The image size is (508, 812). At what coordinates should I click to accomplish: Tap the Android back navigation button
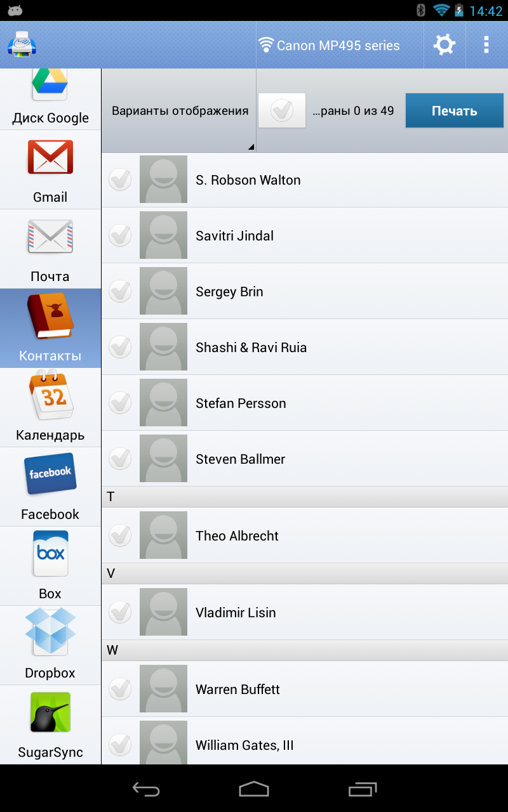point(146,789)
